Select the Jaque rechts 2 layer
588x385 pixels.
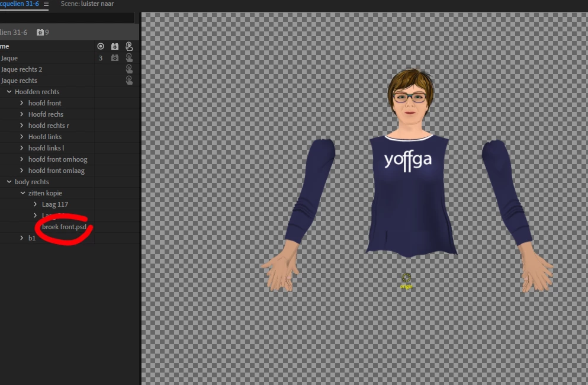(21, 69)
